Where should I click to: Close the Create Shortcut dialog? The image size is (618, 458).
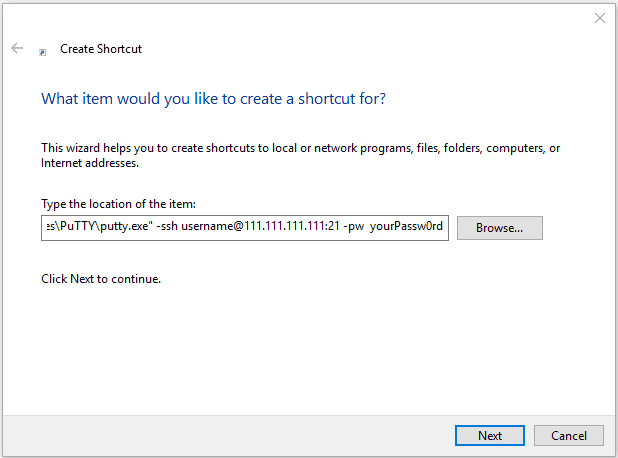tap(599, 18)
